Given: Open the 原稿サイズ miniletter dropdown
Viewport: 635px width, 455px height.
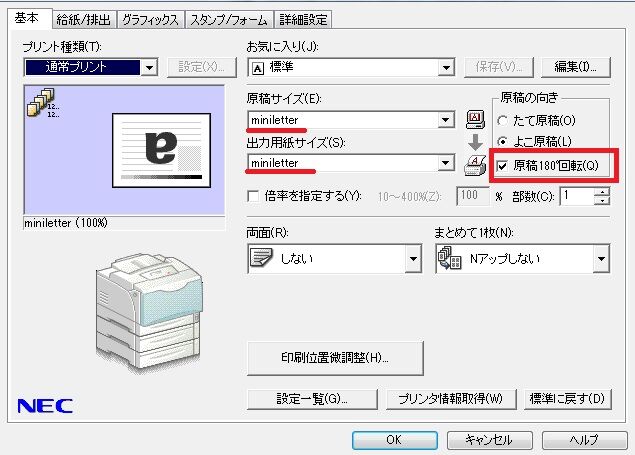Looking at the screenshot, I should [445, 120].
